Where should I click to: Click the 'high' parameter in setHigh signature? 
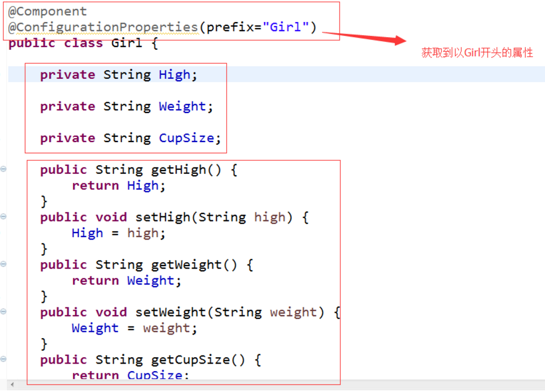pos(270,217)
